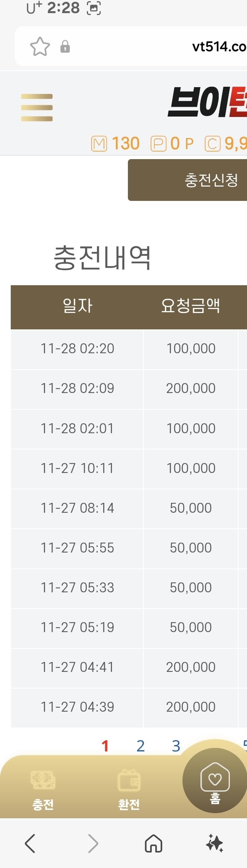Tap the 브이탄 site logo
Image resolution: width=247 pixels, height=868 pixels.
tap(207, 103)
